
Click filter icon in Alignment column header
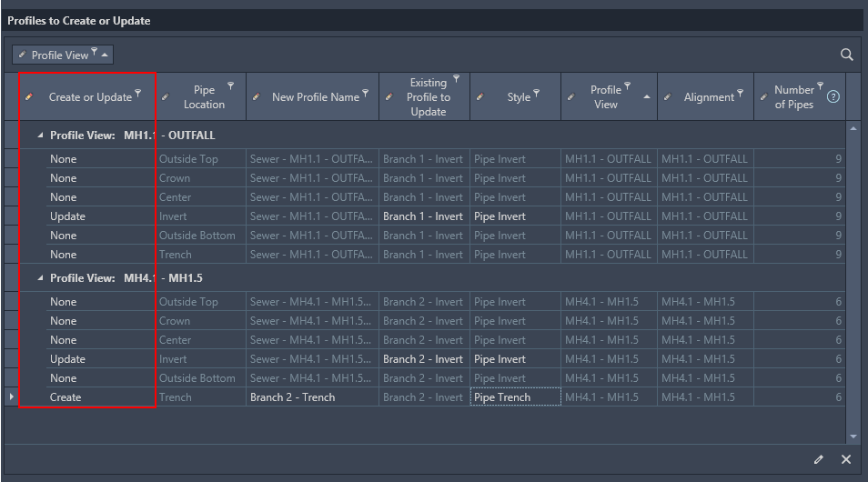click(740, 93)
